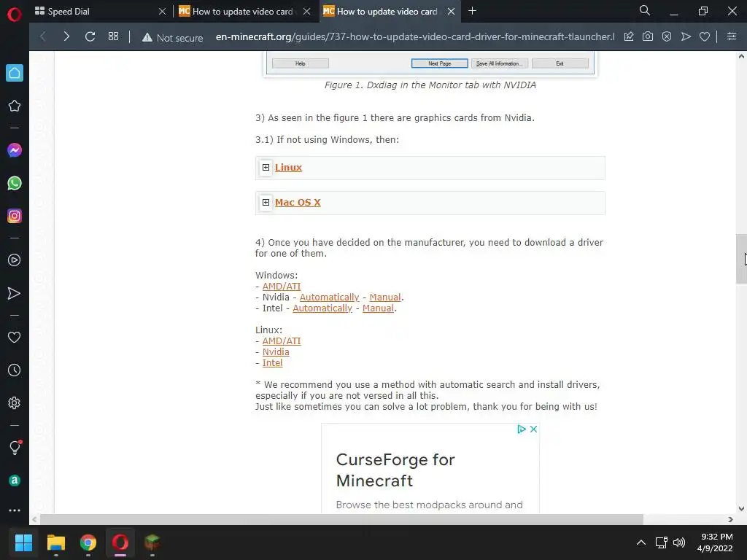Click the horizontal scrollbar thumb

pyautogui.click(x=341, y=519)
